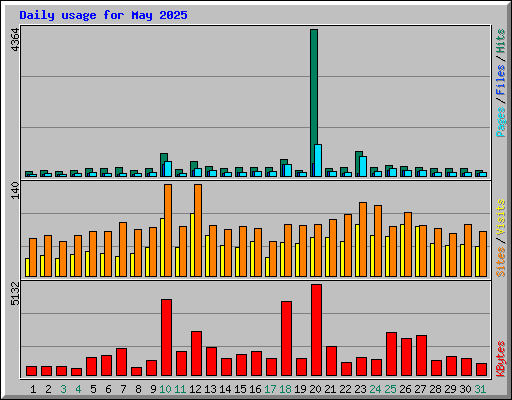This screenshot has width=512, height=400.
Task: Click the green day 3 label
Action: (63, 389)
